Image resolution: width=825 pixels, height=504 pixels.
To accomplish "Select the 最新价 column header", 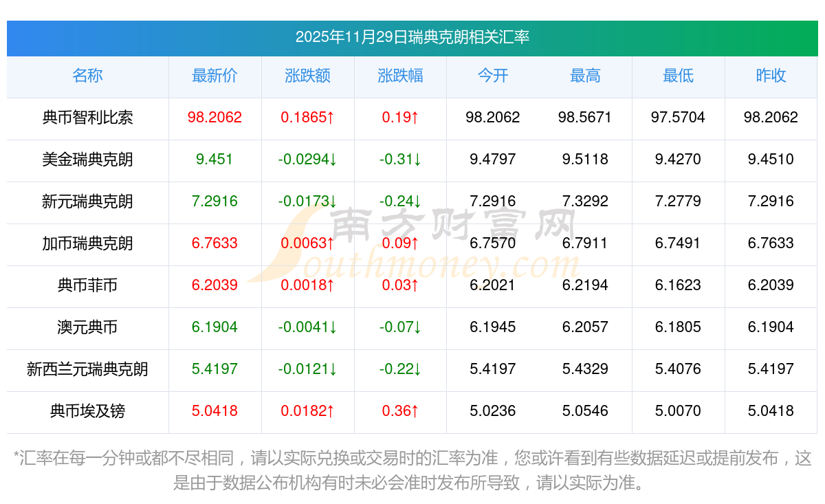I will click(x=214, y=76).
